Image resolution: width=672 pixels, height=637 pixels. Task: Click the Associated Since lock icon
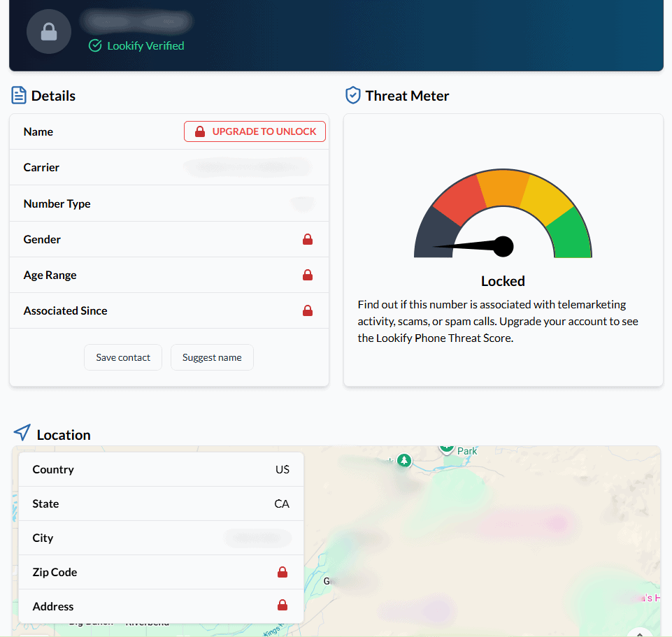tap(307, 311)
